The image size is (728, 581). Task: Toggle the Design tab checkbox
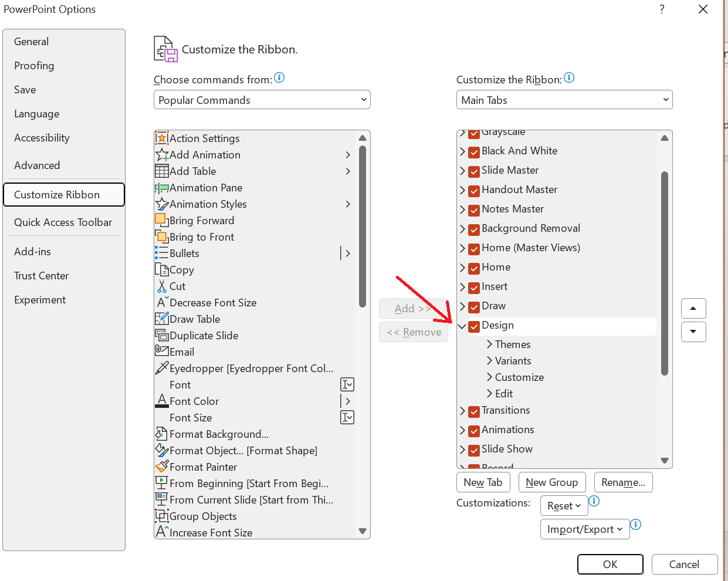(474, 326)
